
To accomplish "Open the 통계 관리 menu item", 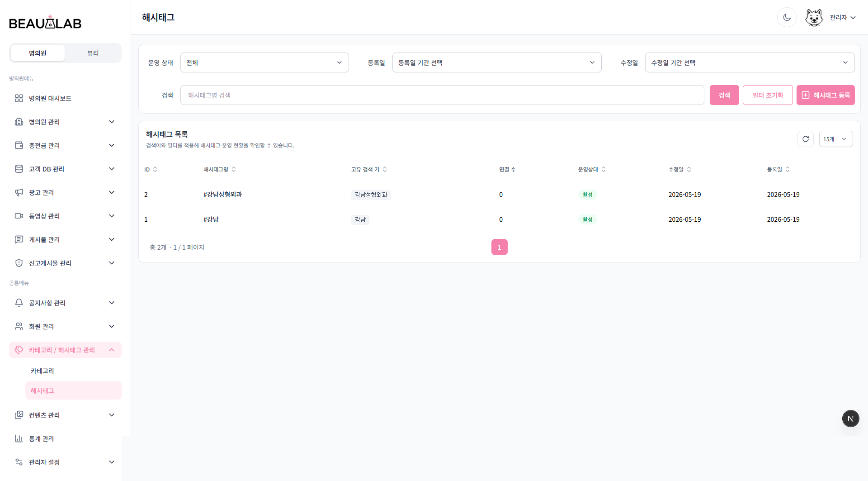I will pos(65,438).
